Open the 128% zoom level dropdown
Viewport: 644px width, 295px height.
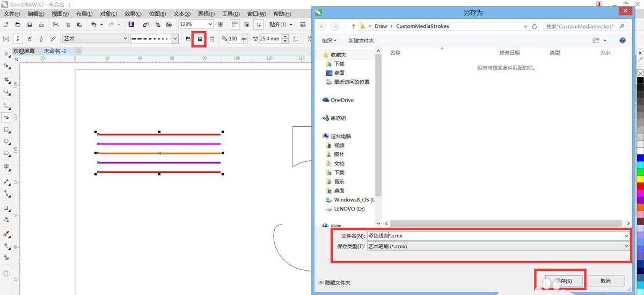pyautogui.click(x=210, y=25)
